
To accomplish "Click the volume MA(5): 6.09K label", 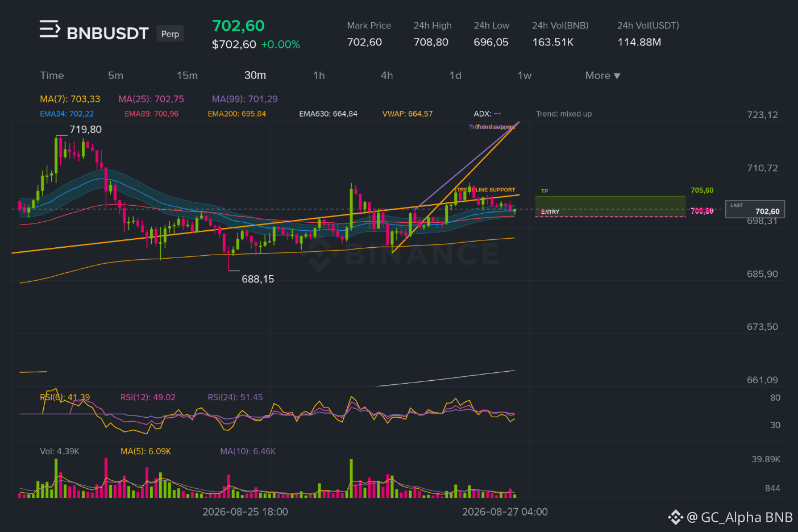I will click(x=146, y=451).
